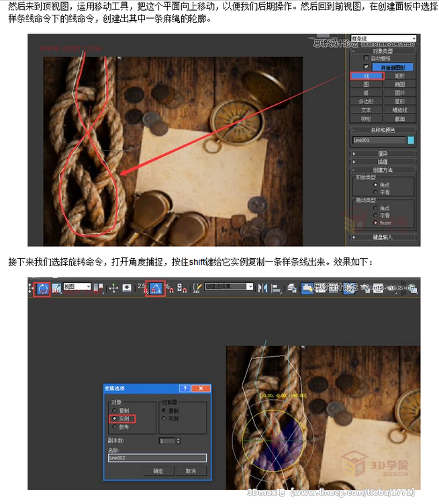
Task: Choose Bezier as the drag type
Action: click(x=375, y=222)
